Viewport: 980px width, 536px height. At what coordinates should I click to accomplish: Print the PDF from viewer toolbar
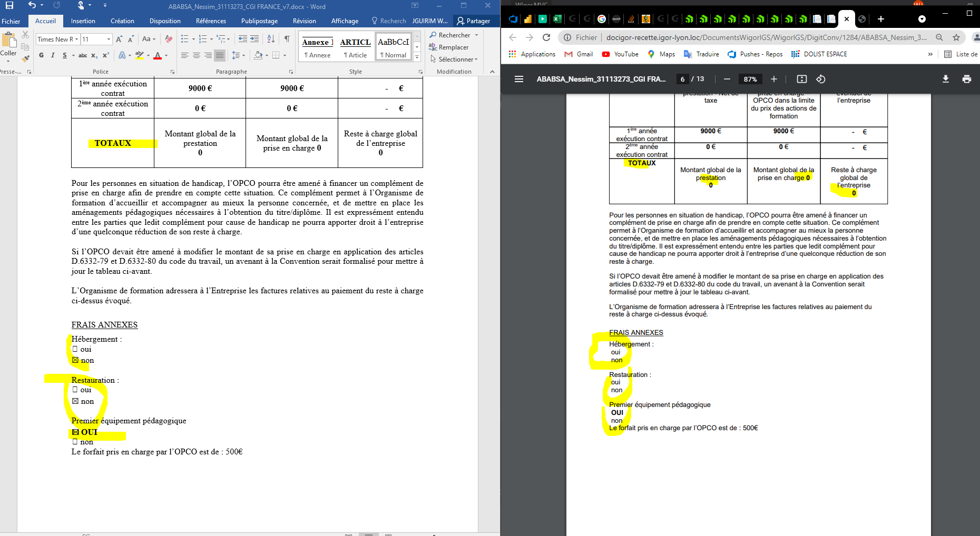(966, 79)
